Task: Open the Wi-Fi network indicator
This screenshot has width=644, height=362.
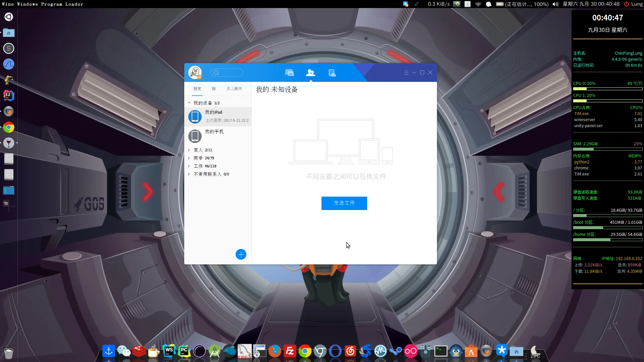Action: [478, 4]
